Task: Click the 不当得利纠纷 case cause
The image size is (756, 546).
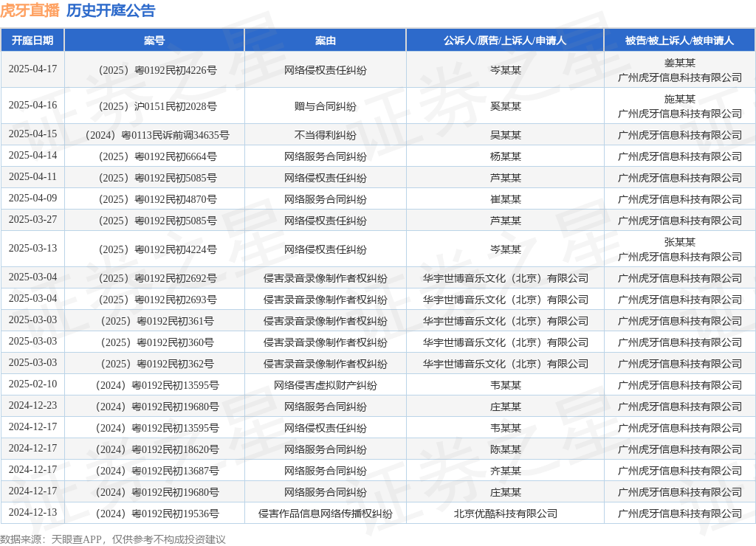Action: coord(326,136)
